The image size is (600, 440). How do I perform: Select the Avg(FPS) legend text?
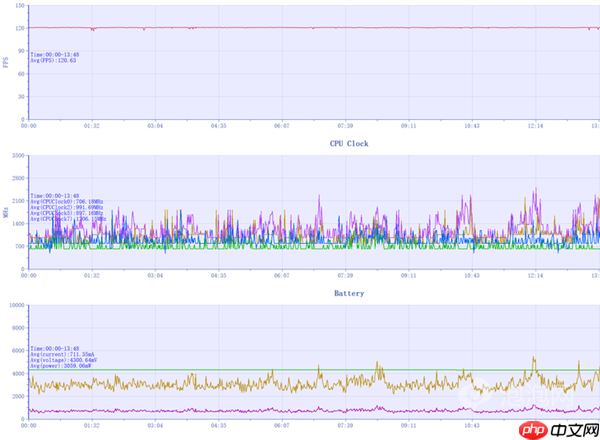[x=54, y=61]
